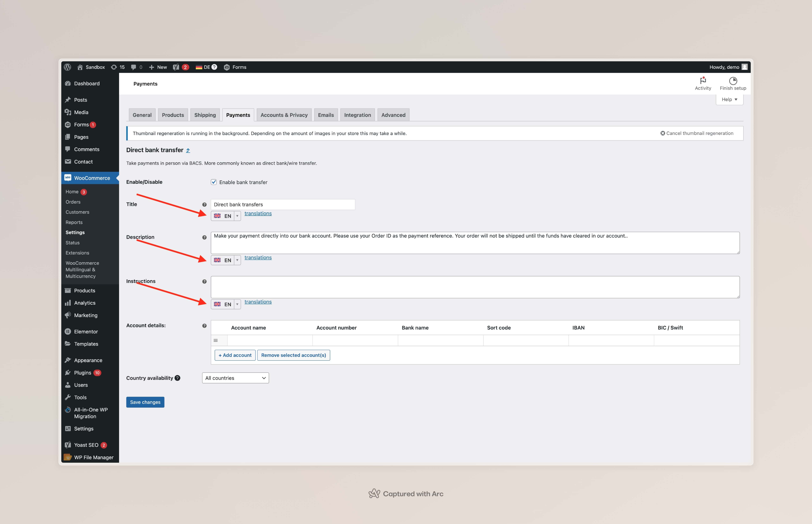Image resolution: width=812 pixels, height=524 pixels.
Task: Switch to the General tab
Action: (x=142, y=115)
